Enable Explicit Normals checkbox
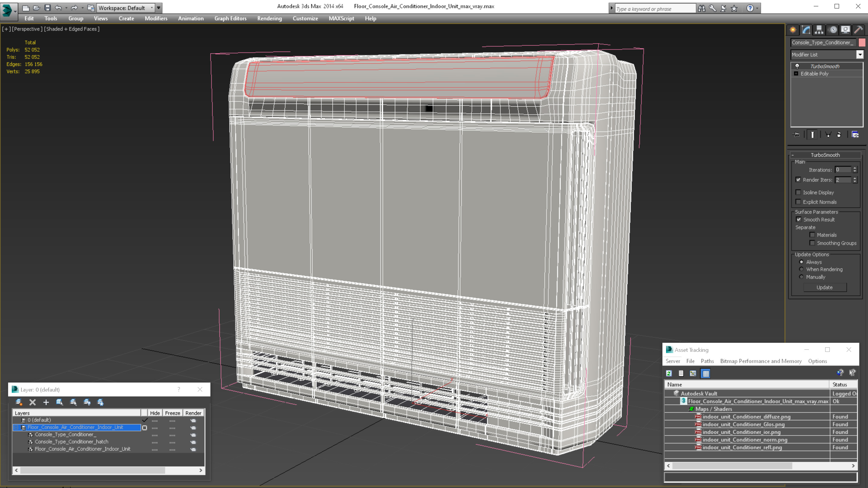Viewport: 868px width, 488px height. [798, 202]
